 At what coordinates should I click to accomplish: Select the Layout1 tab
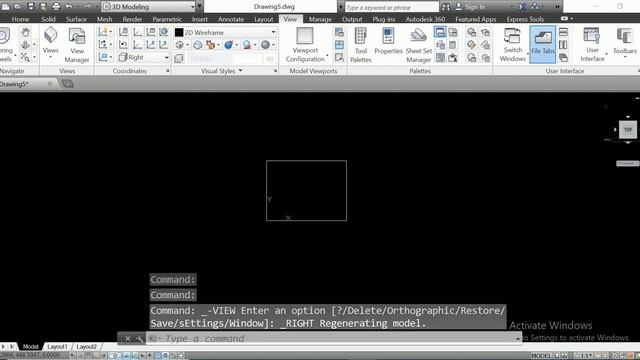point(57,347)
